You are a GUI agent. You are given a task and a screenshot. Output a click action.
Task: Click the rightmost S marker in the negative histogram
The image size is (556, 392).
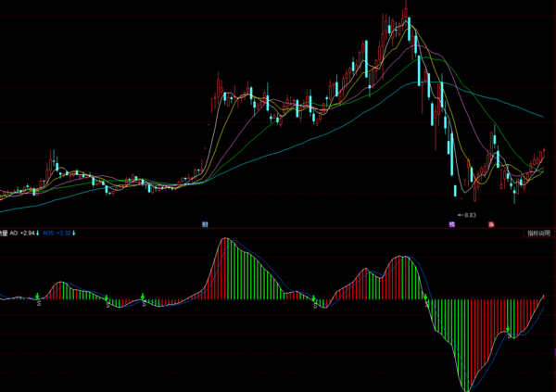pyautogui.click(x=509, y=335)
